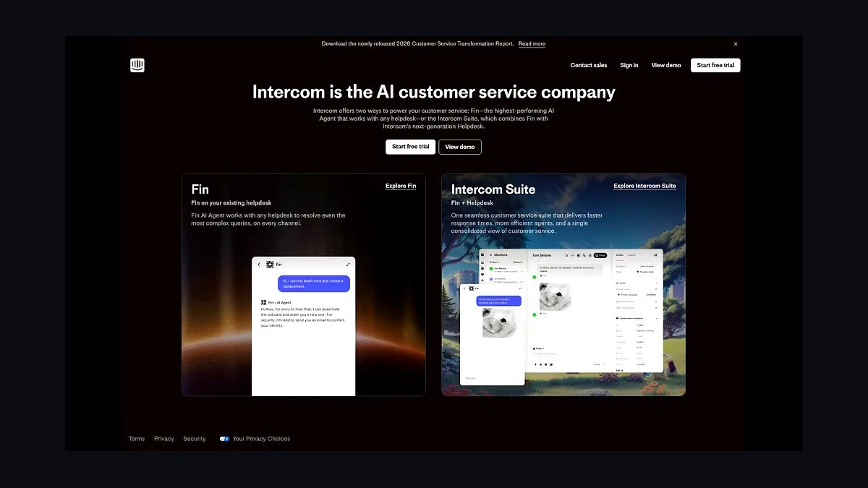This screenshot has height=488, width=868.
Task: Click the back arrow in Fin card chat
Action: (259, 265)
